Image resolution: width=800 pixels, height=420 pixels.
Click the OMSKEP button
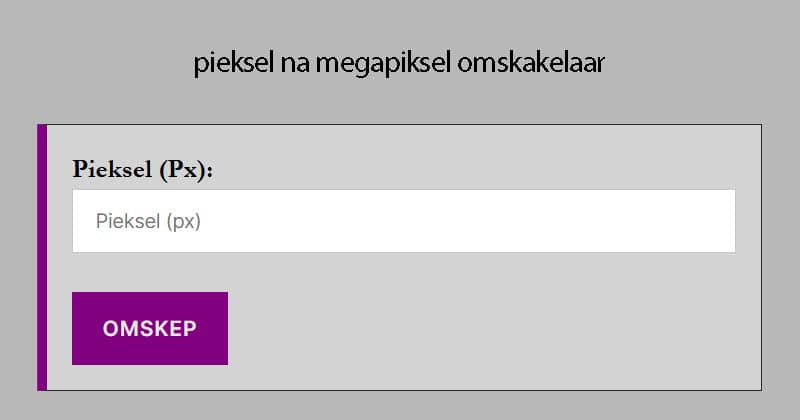150,329
